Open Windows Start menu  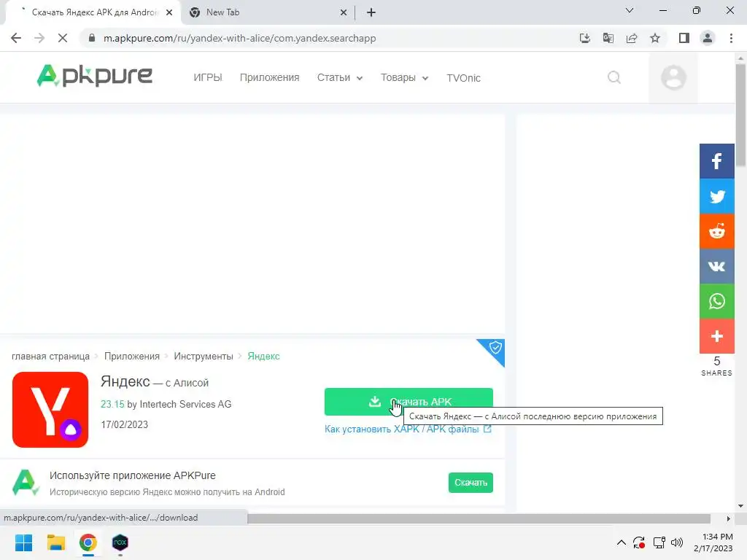pos(24,542)
